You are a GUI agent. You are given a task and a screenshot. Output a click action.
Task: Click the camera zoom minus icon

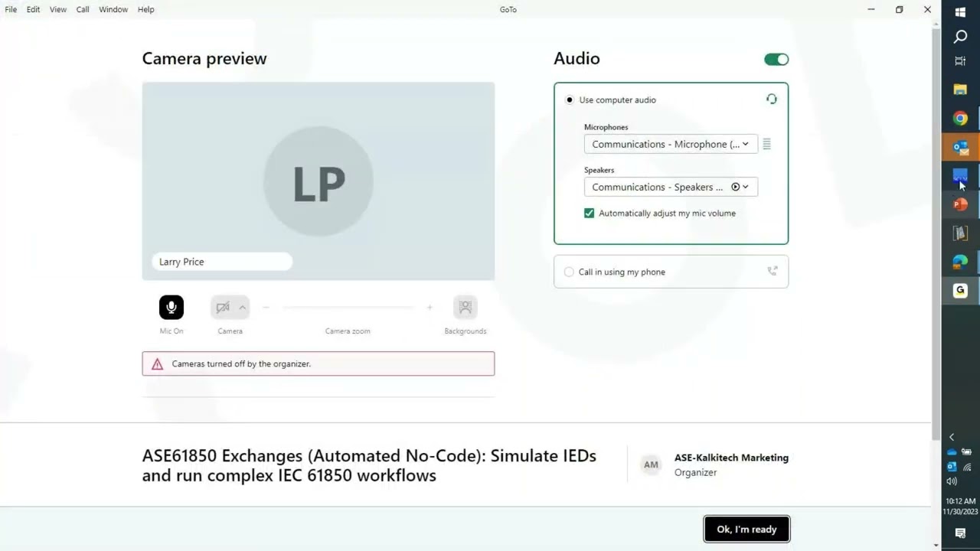click(266, 307)
